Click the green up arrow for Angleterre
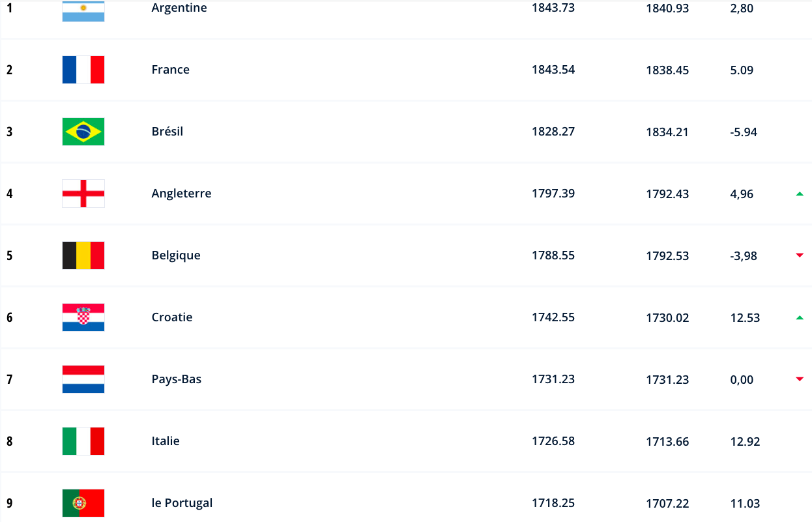 pos(800,194)
